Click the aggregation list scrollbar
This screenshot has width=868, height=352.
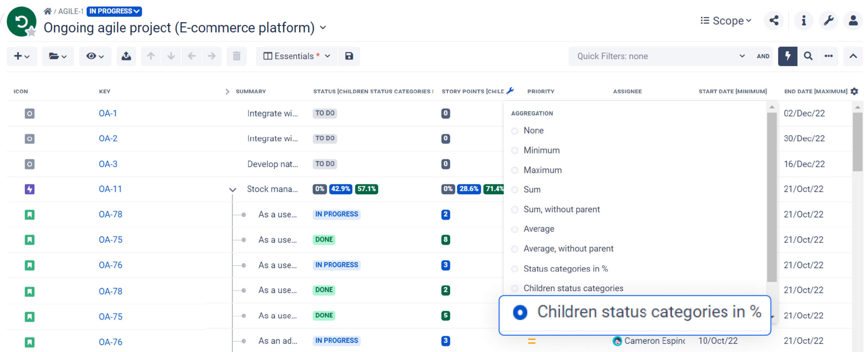pos(772,197)
